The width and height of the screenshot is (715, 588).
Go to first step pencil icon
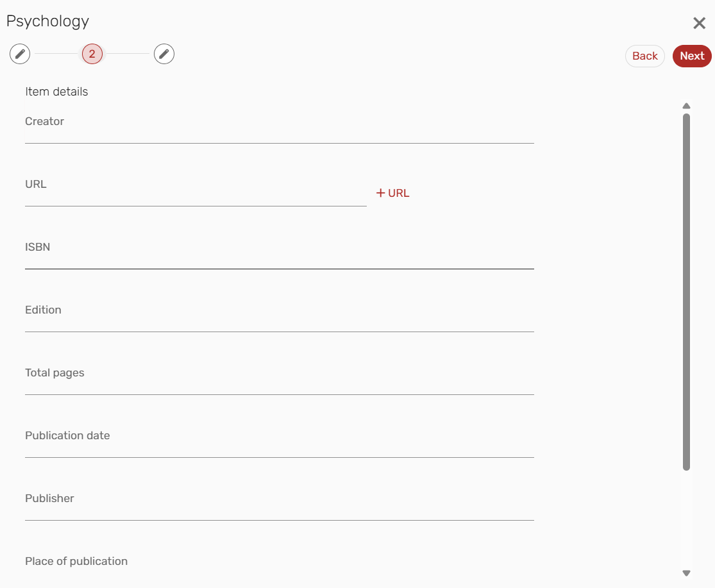click(20, 55)
